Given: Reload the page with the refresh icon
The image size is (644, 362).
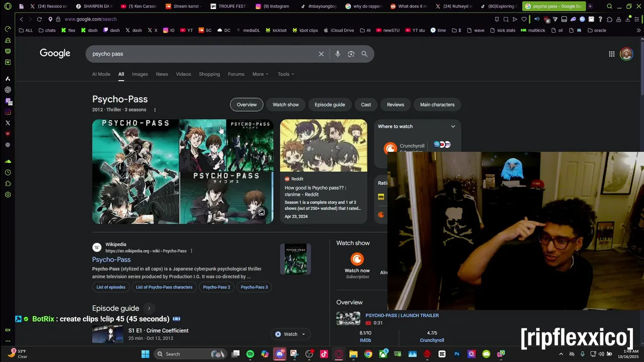Looking at the screenshot, I should pos(39,19).
